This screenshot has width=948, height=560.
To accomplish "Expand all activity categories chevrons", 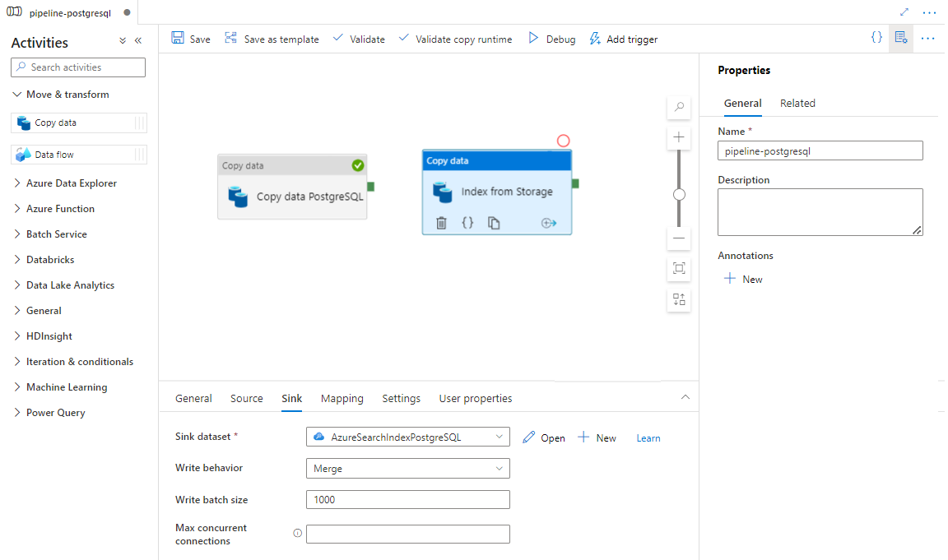I will (x=123, y=40).
